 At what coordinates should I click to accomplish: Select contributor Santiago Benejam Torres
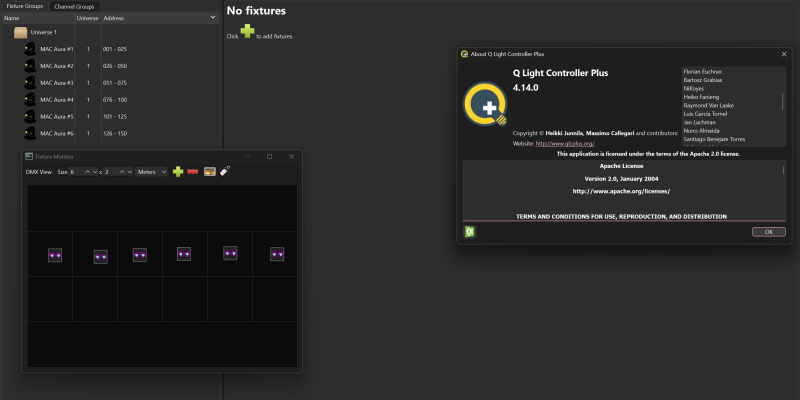tap(714, 139)
